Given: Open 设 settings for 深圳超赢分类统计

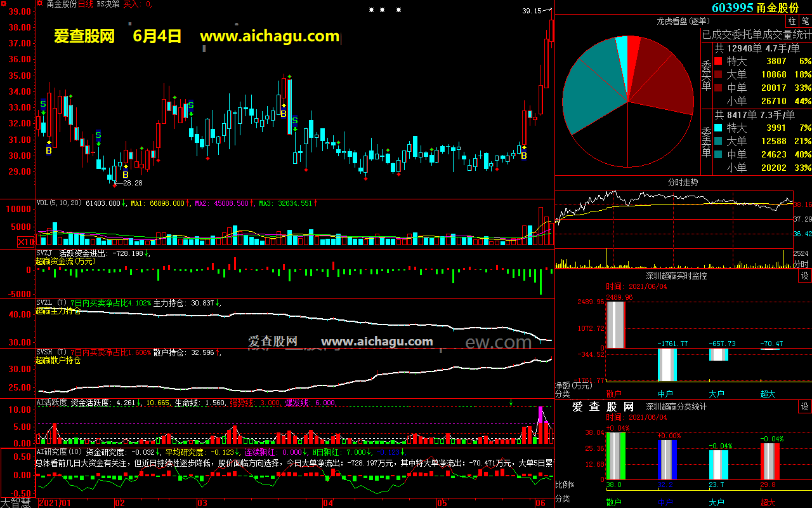Looking at the screenshot, I should coord(804,406).
